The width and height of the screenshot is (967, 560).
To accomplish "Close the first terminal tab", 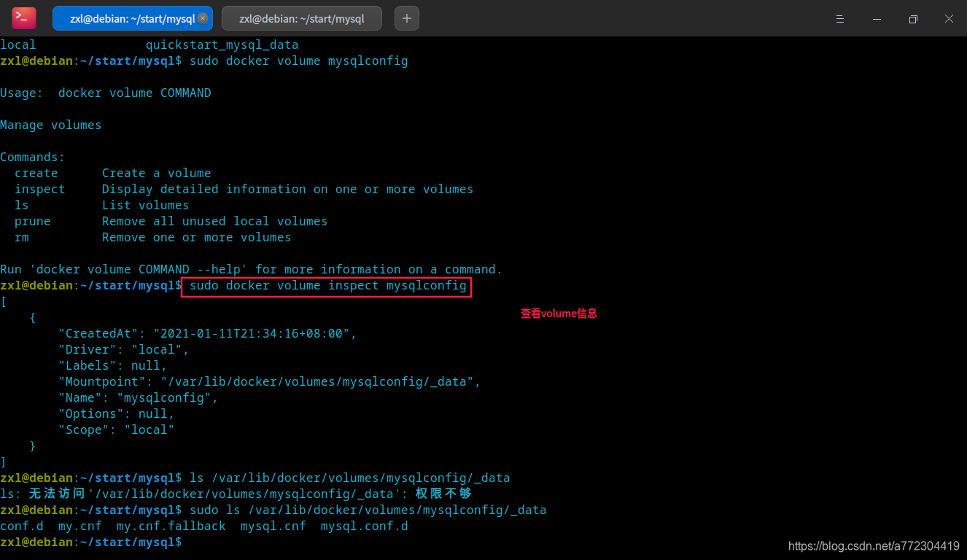I will coord(203,18).
